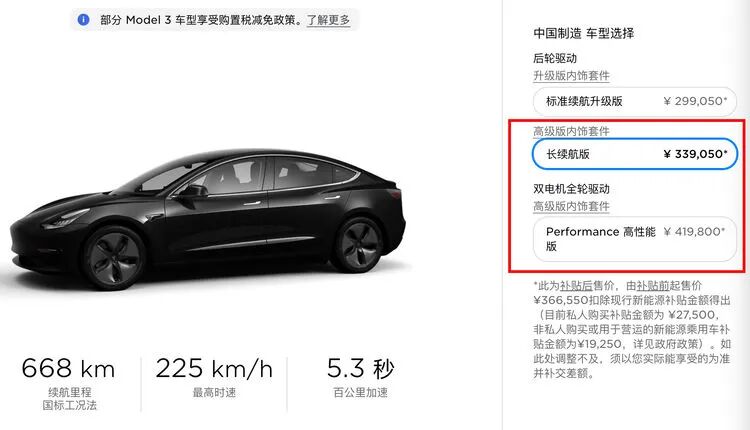Click the ¥ 419,800 price
This screenshot has width=750, height=430.
click(x=695, y=232)
